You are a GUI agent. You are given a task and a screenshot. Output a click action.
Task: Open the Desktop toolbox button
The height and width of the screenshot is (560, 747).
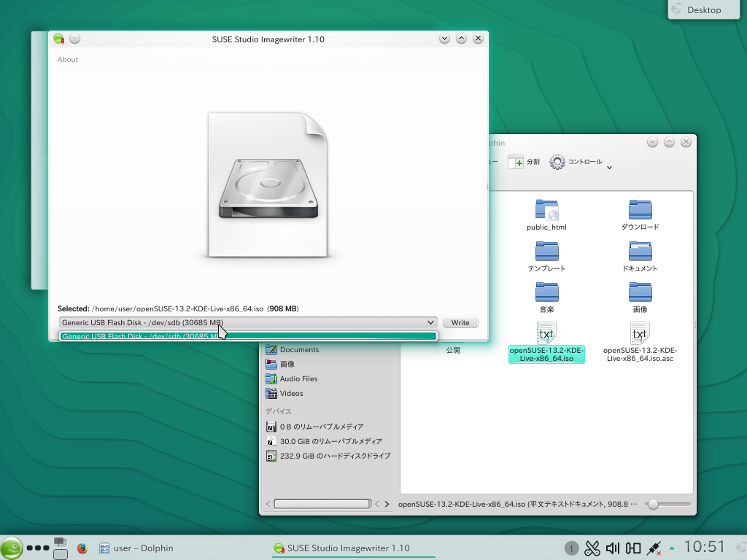click(x=704, y=9)
